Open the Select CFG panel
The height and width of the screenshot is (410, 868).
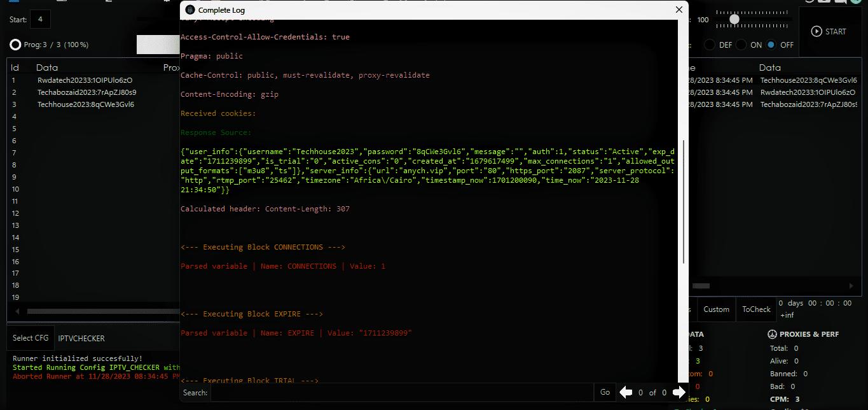[x=30, y=337]
